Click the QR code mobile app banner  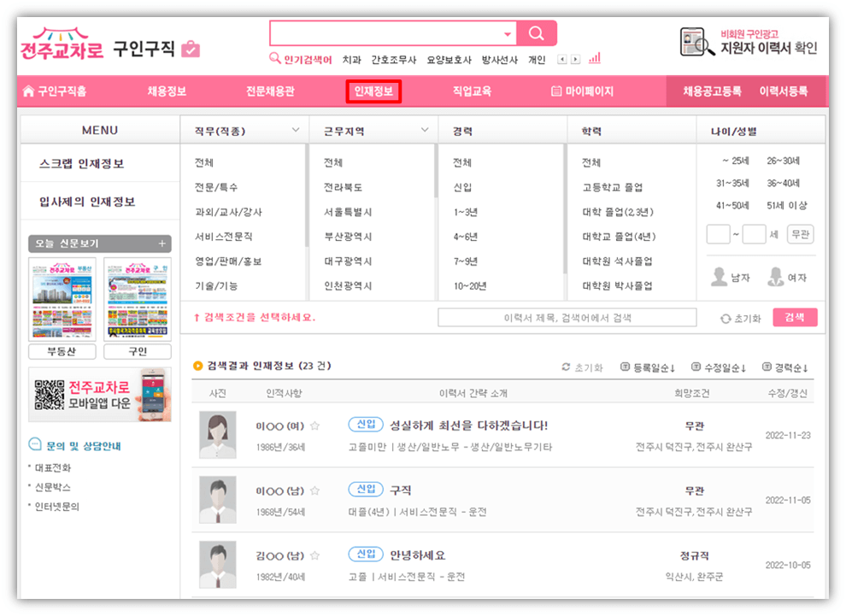coord(100,395)
